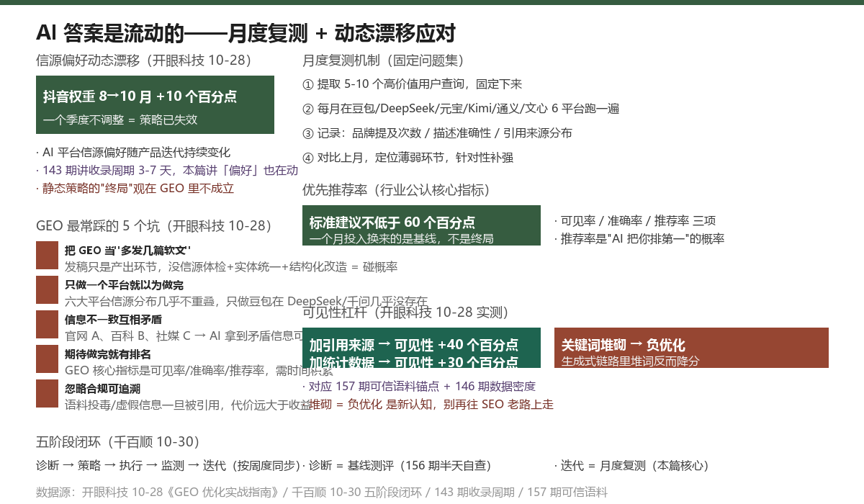This screenshot has width=864, height=504.
Task: Select bold text '期待做完就有排名'
Action: [108, 354]
